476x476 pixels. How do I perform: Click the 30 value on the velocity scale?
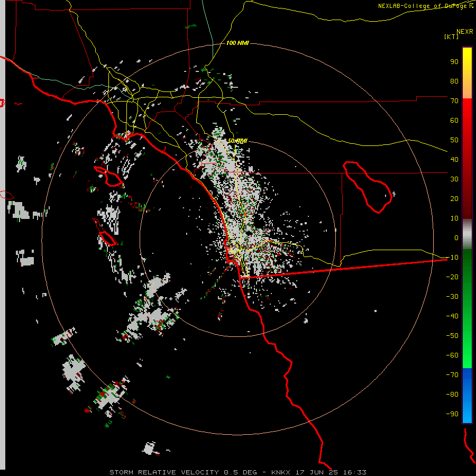(454, 179)
